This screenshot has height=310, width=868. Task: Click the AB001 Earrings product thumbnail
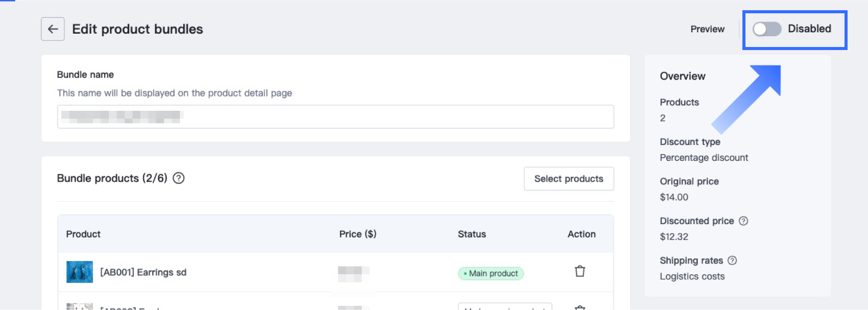(80, 272)
